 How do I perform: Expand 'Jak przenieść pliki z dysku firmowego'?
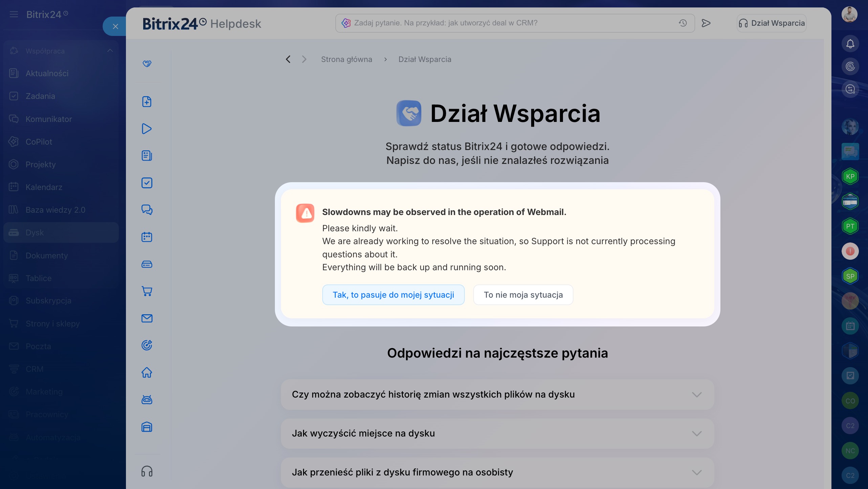pyautogui.click(x=497, y=472)
